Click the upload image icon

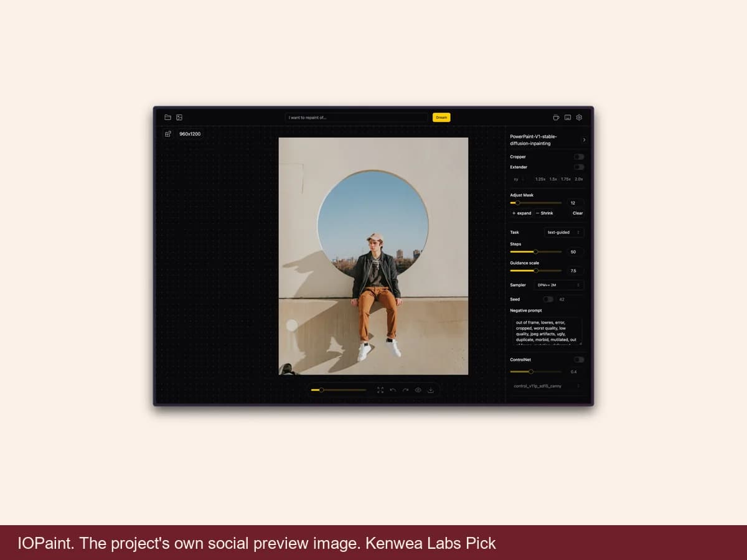click(179, 117)
